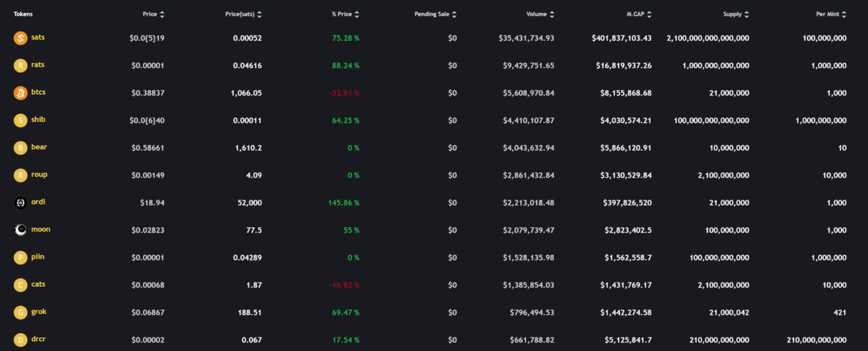Sort table by Price column arrows

(162, 14)
